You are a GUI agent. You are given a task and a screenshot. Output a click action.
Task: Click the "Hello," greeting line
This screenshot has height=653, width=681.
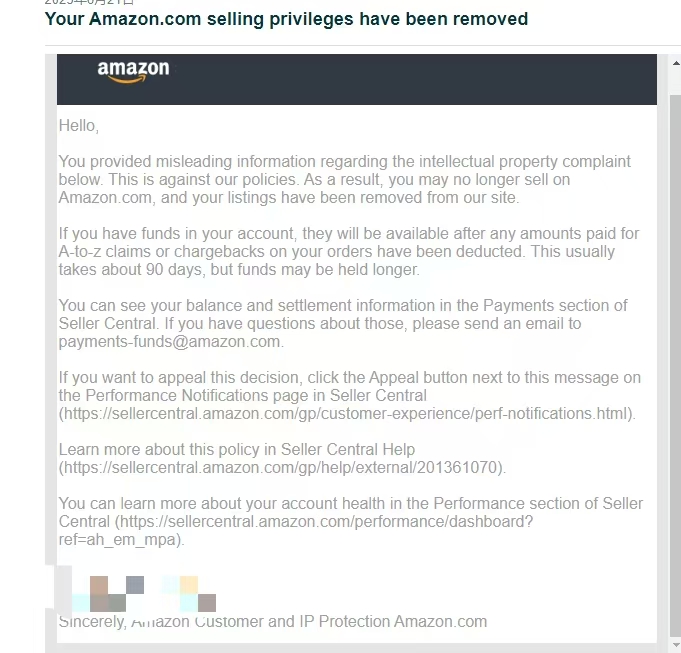[79, 126]
